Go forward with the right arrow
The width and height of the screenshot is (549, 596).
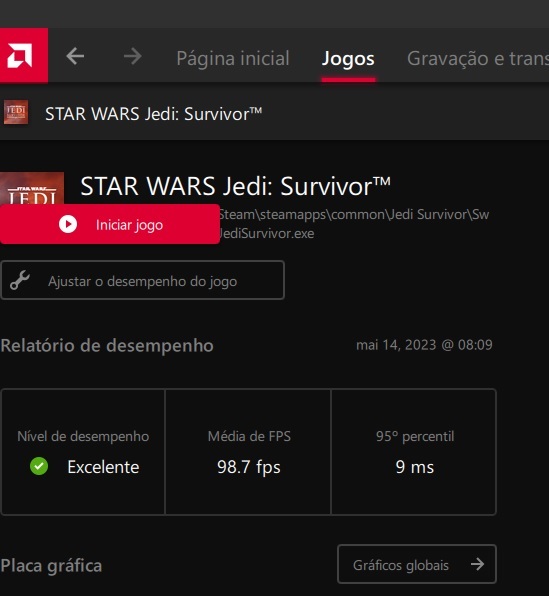coord(133,57)
